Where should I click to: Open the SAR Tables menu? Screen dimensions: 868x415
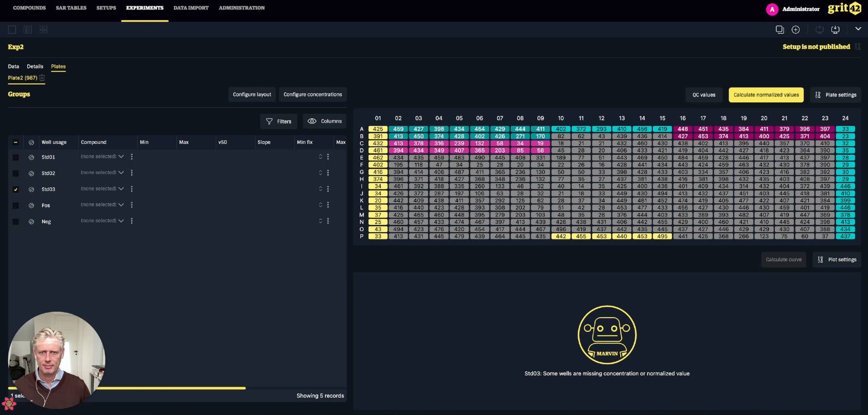[71, 8]
